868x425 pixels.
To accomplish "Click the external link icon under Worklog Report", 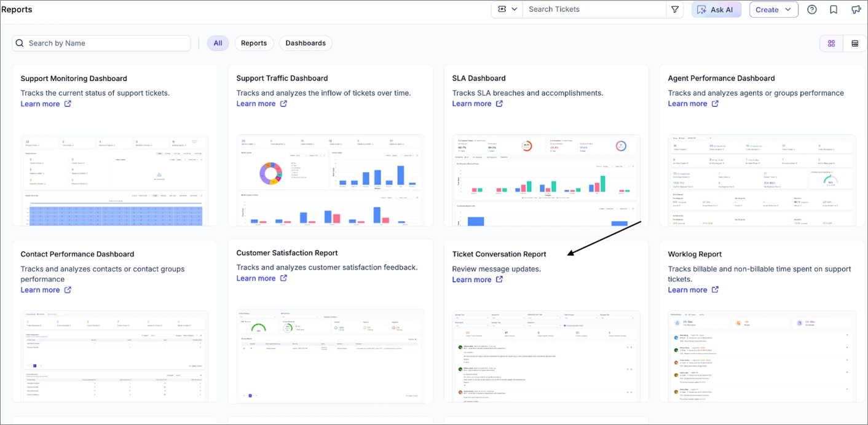I will pos(715,290).
